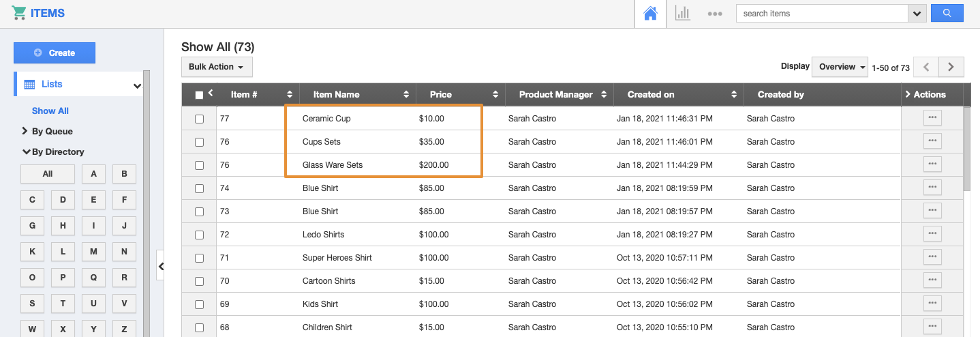Click the home icon in top bar
Image resolution: width=980 pixels, height=337 pixels.
(x=650, y=14)
